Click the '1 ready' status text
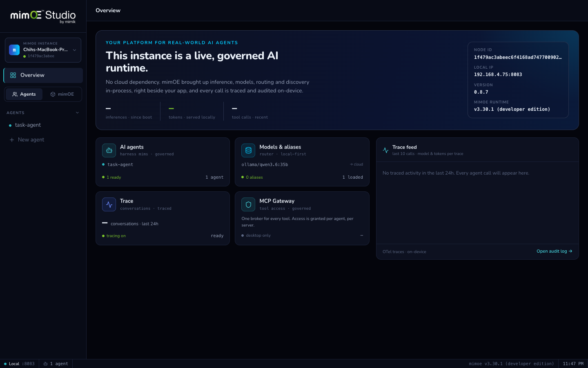The image size is (588, 368). [x=114, y=177]
